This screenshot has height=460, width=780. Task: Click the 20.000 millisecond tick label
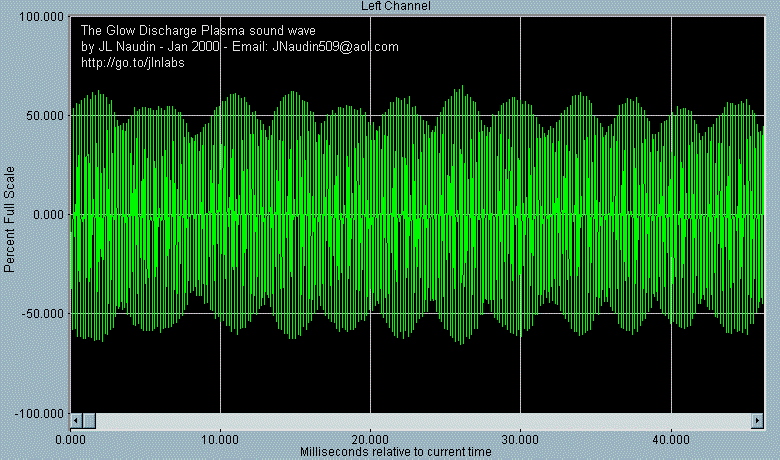pos(370,438)
